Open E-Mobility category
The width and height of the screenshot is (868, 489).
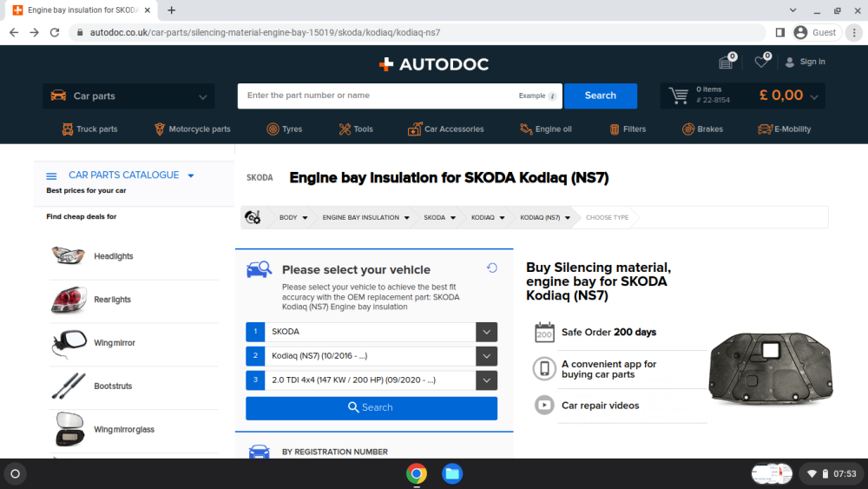tap(785, 129)
